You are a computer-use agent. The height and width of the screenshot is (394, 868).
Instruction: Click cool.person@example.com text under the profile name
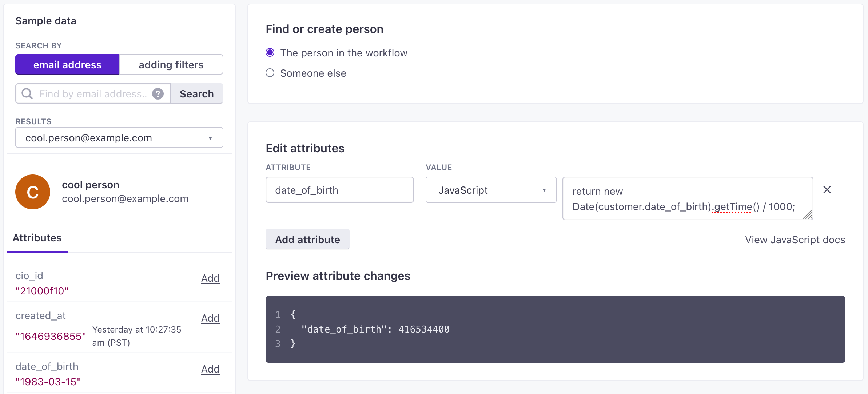[x=125, y=199]
